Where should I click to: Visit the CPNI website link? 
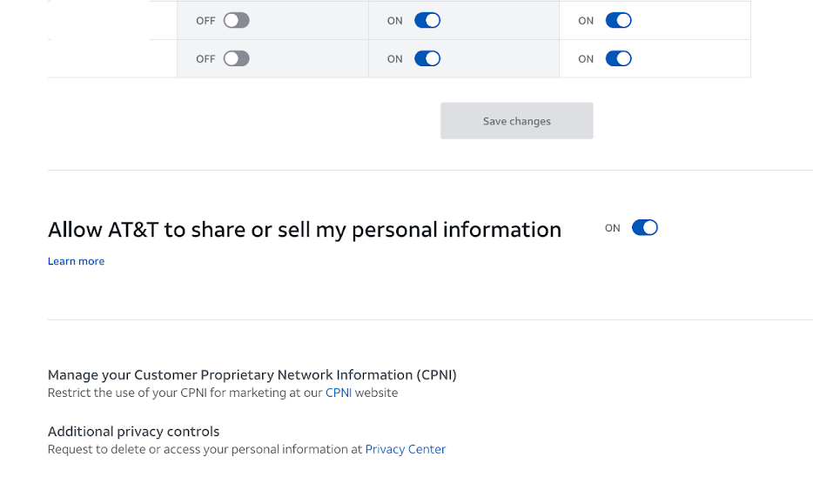click(339, 393)
